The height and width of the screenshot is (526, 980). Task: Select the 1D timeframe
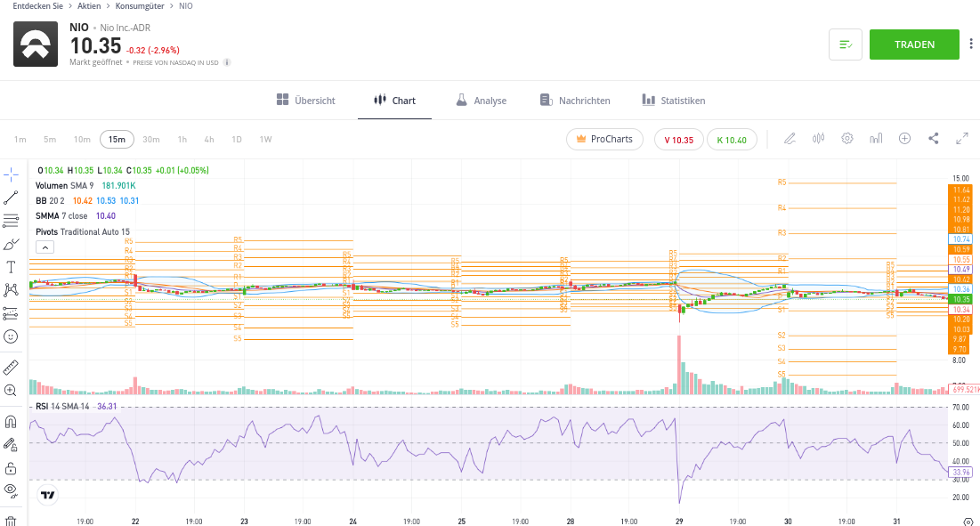pyautogui.click(x=236, y=140)
